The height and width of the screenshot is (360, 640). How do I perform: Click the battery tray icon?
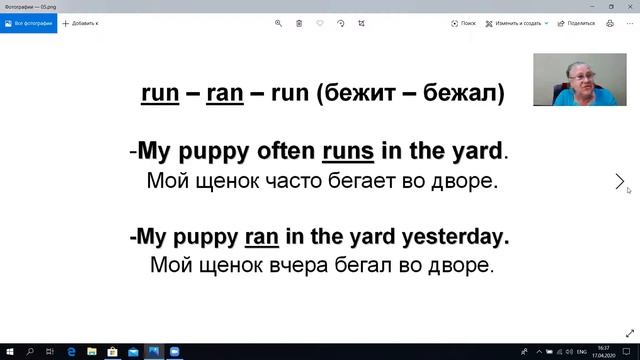coord(549,351)
